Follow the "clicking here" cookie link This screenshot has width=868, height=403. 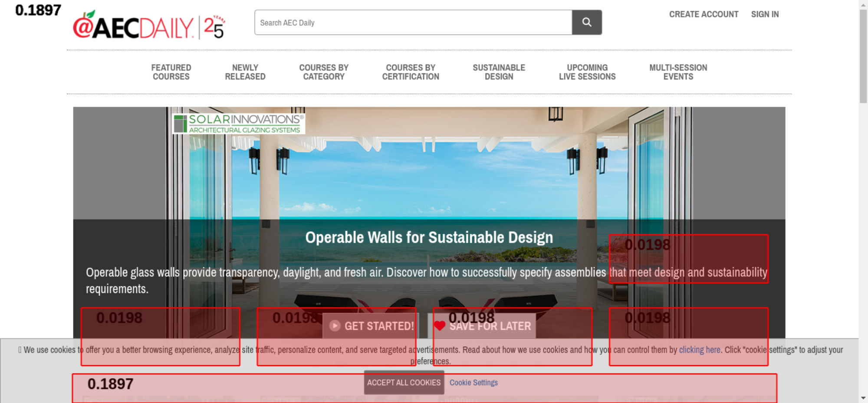tap(699, 350)
